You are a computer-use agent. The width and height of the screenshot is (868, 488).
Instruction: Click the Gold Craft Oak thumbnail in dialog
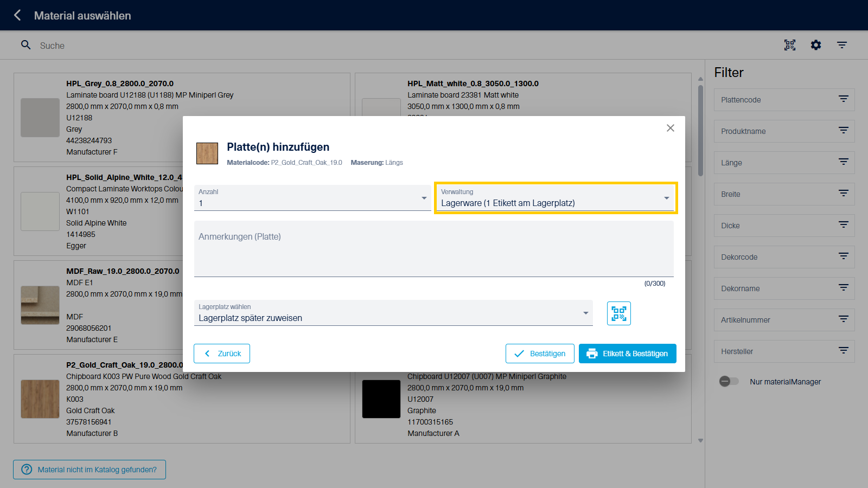click(x=207, y=153)
